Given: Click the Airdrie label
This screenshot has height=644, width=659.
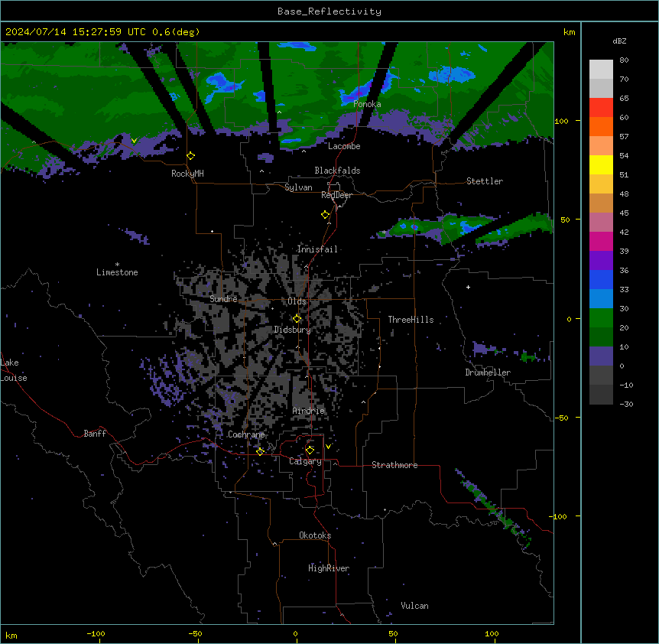Looking at the screenshot, I should tap(309, 411).
